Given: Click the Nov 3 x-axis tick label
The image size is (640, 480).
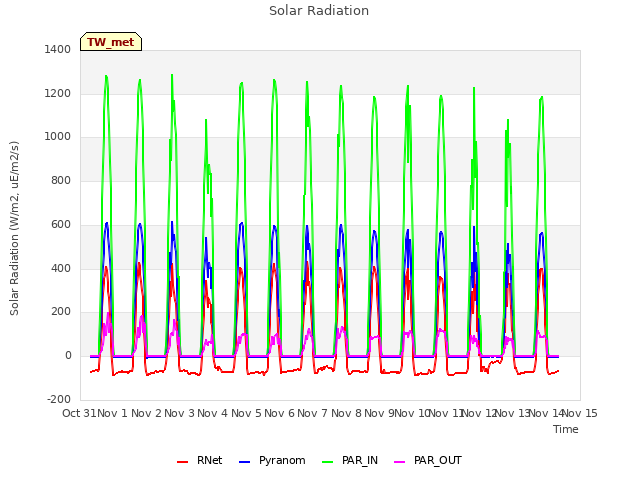Looking at the screenshot, I should pos(180,413).
